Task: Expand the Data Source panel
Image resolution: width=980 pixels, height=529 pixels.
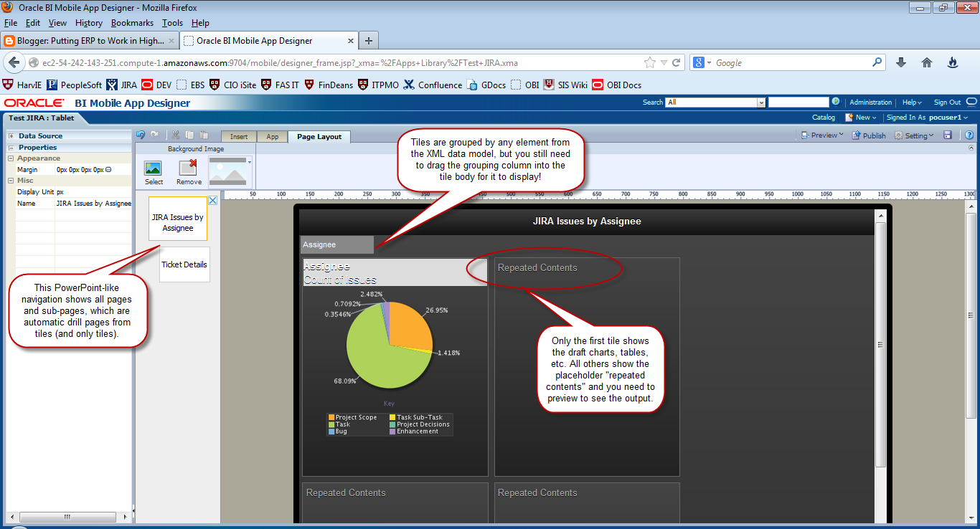Action: click(11, 135)
